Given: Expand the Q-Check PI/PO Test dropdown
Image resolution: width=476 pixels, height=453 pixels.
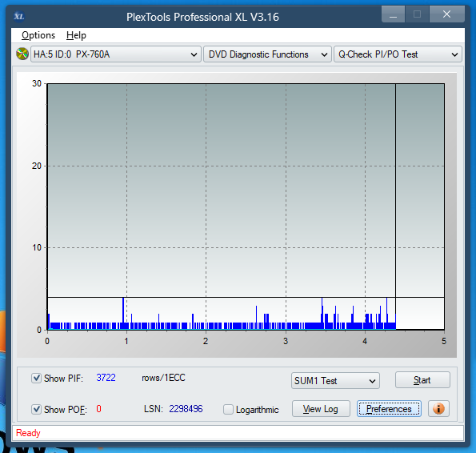Looking at the screenshot, I should 398,54.
